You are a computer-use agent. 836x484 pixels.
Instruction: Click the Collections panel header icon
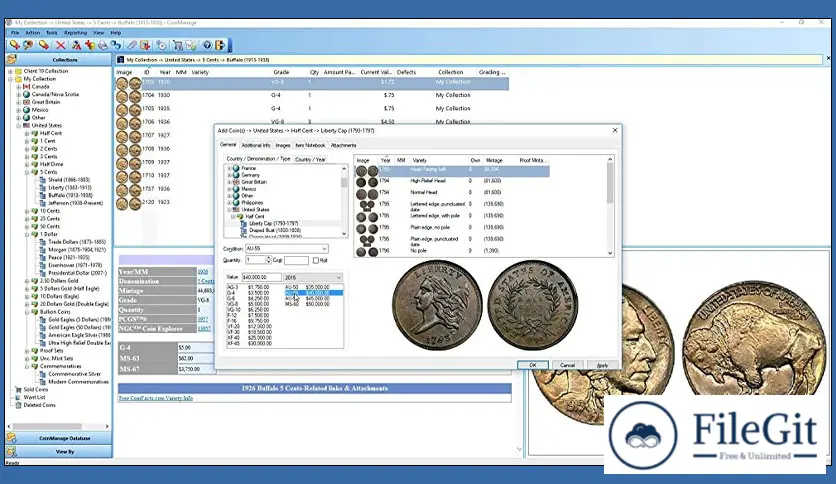pos(12,59)
